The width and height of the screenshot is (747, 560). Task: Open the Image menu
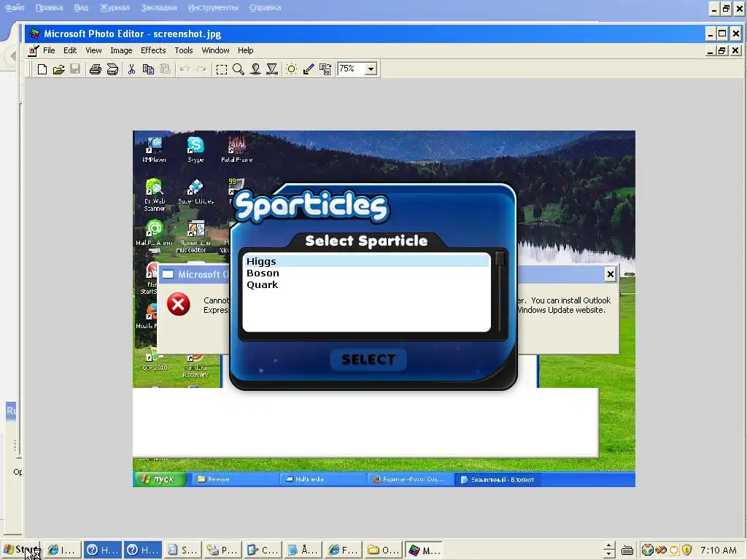click(121, 50)
